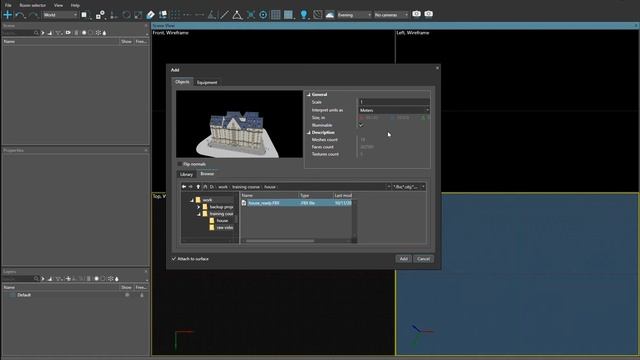Click the horizontal scrollbar under file list
This screenshot has height=360, width=640.
point(280,241)
